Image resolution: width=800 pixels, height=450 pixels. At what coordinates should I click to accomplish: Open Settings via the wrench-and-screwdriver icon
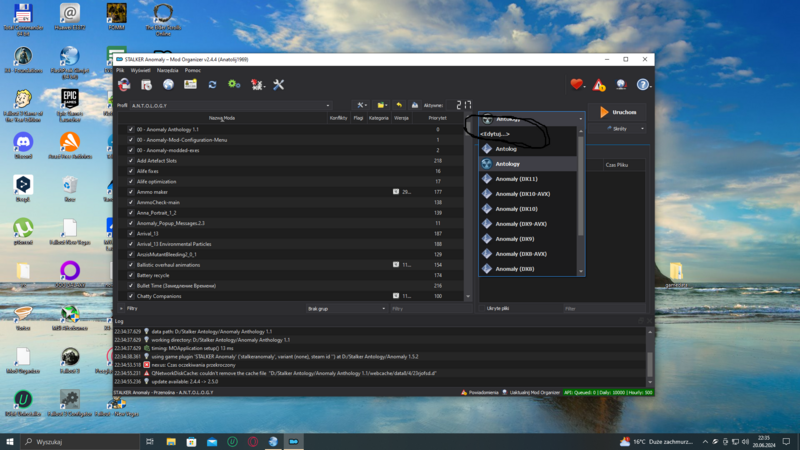279,85
